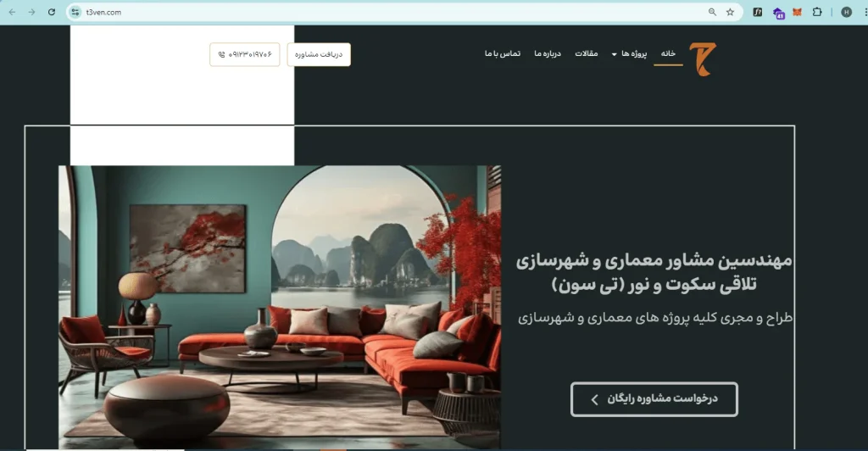This screenshot has height=451, width=868.
Task: Open the purple extension with badge 41
Action: pyautogui.click(x=778, y=14)
